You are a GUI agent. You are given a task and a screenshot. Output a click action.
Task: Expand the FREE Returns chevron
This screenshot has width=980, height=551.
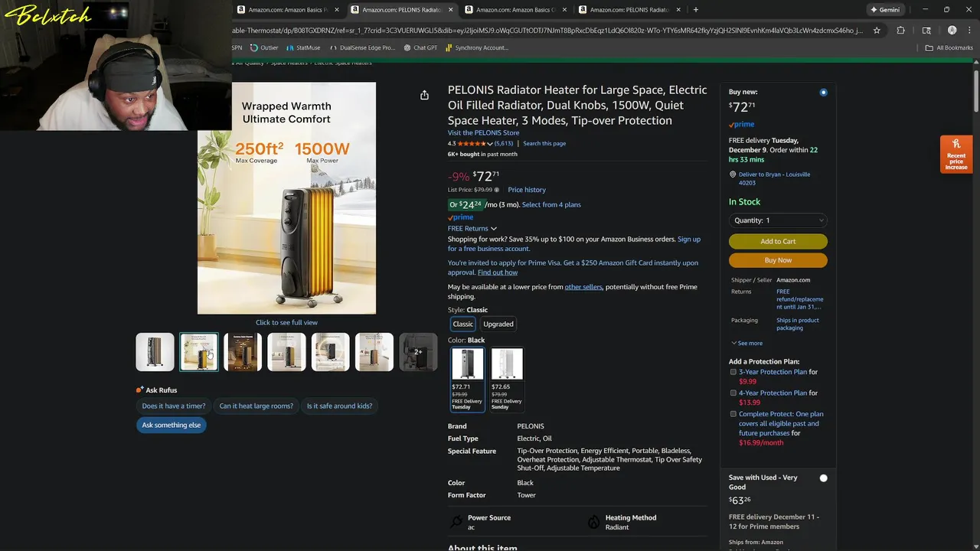click(x=494, y=229)
